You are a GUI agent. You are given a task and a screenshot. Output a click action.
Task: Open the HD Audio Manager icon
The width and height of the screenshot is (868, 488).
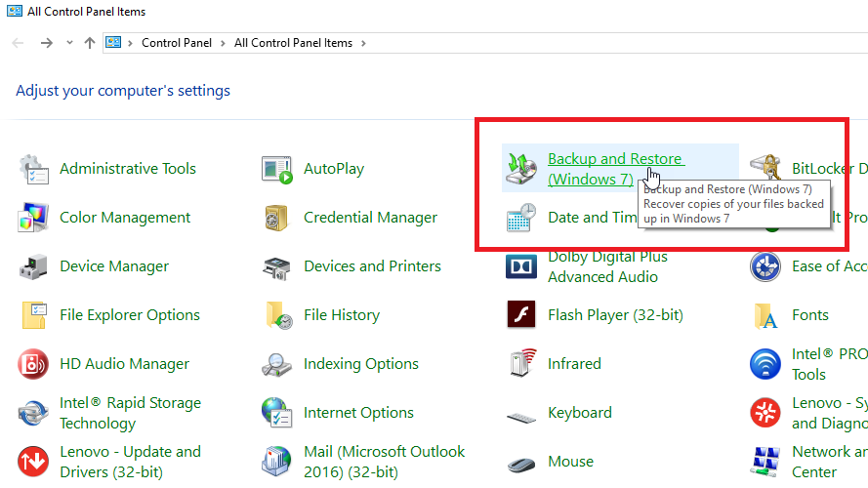(33, 364)
